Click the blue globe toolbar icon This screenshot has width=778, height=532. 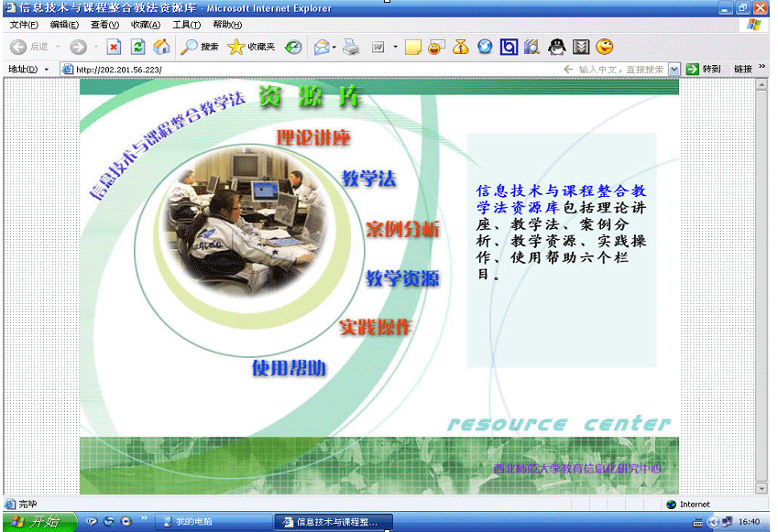click(x=485, y=47)
